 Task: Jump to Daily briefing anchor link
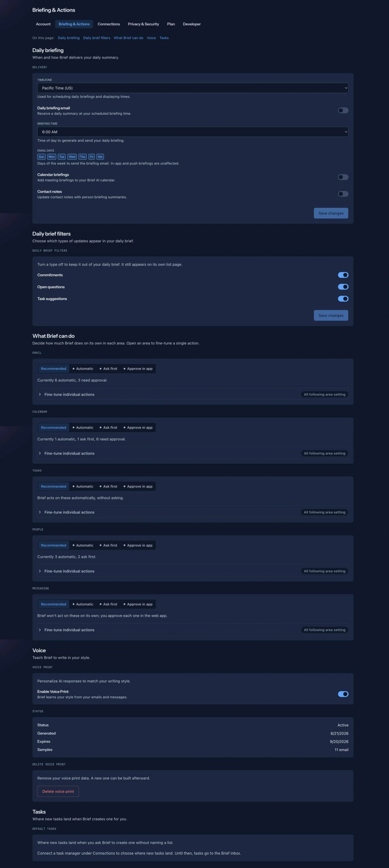point(69,38)
